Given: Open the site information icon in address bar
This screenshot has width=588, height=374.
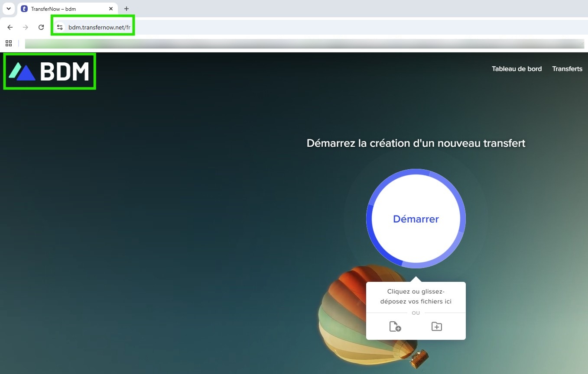Looking at the screenshot, I should click(x=60, y=27).
